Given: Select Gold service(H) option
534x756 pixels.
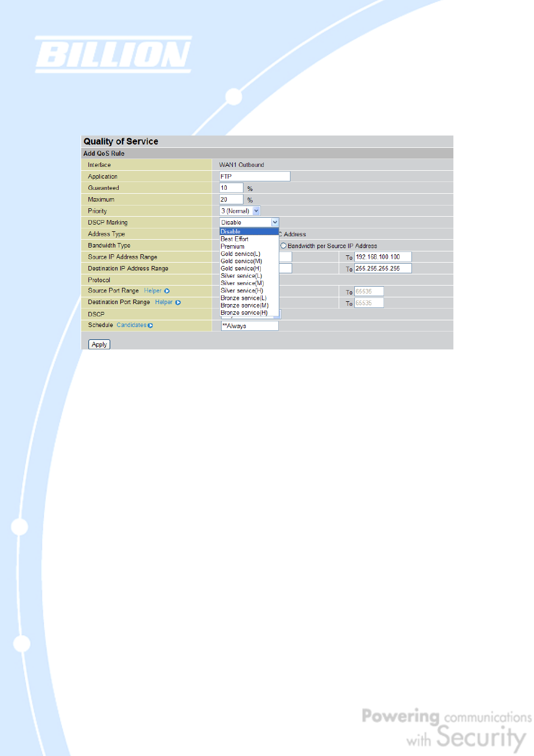Looking at the screenshot, I should point(241,268).
